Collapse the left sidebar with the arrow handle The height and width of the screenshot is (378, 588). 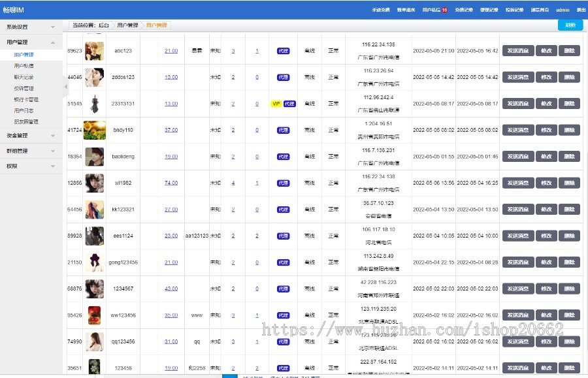point(65,87)
